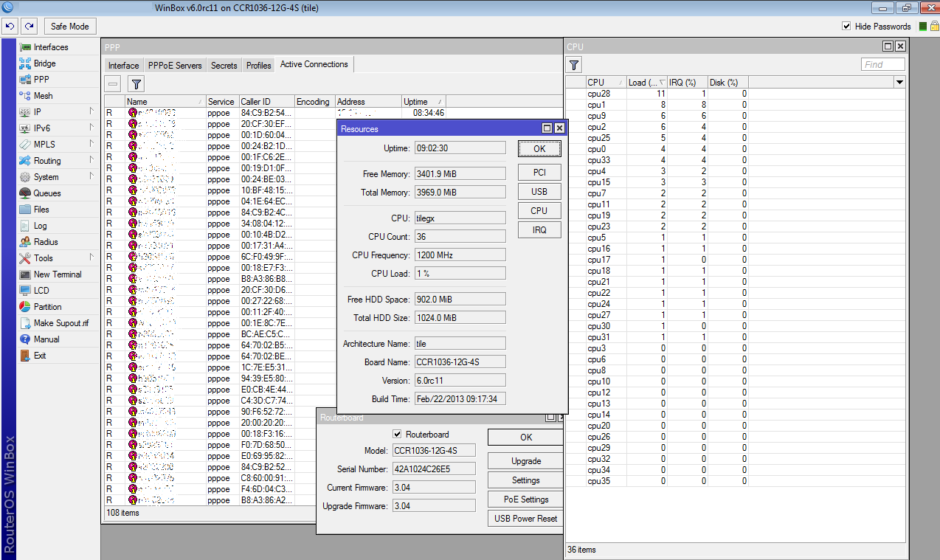940x560 pixels.
Task: Open Manual from the sidebar
Action: tap(46, 339)
